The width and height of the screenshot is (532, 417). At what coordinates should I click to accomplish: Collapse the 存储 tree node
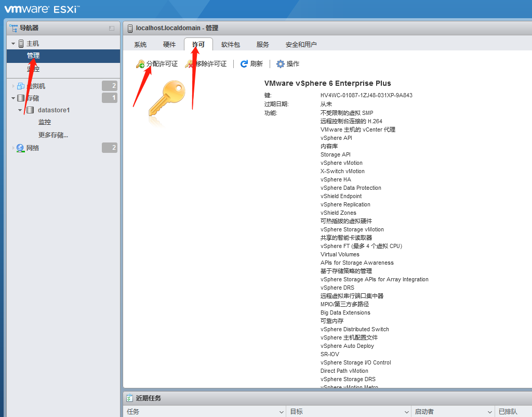pyautogui.click(x=13, y=98)
